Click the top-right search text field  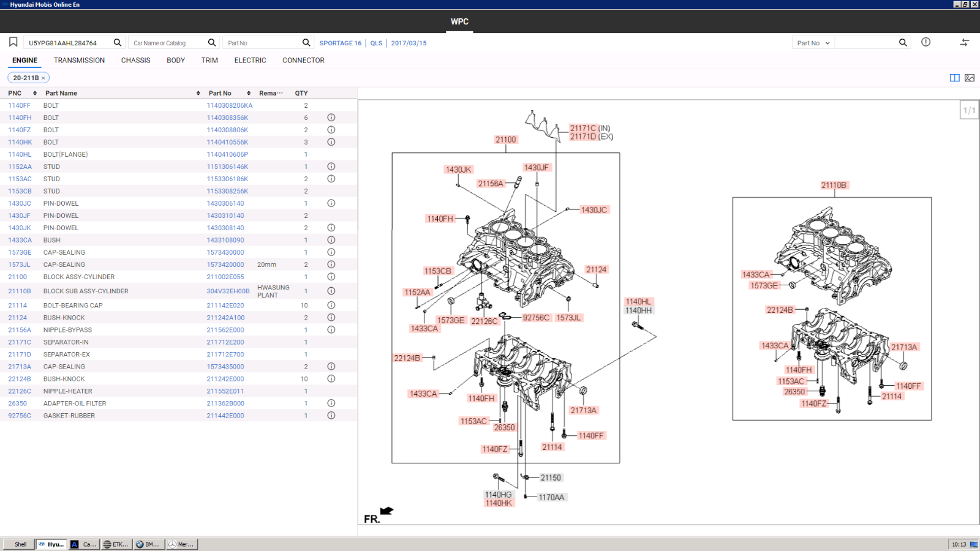tap(865, 43)
